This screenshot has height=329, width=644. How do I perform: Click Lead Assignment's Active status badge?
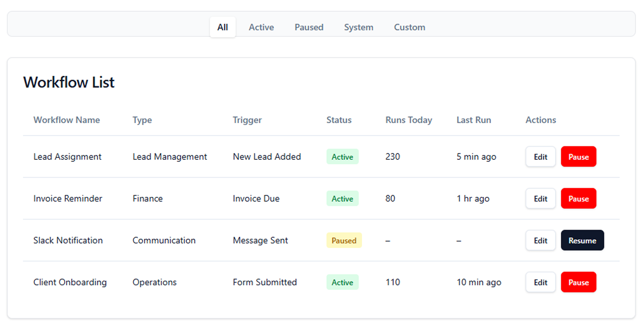342,157
